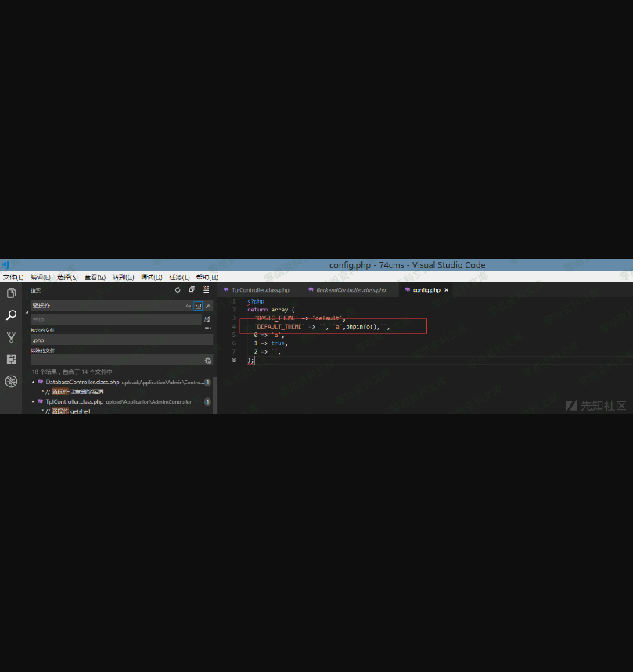Open the Extensions view
This screenshot has height=672, width=633.
[x=11, y=359]
